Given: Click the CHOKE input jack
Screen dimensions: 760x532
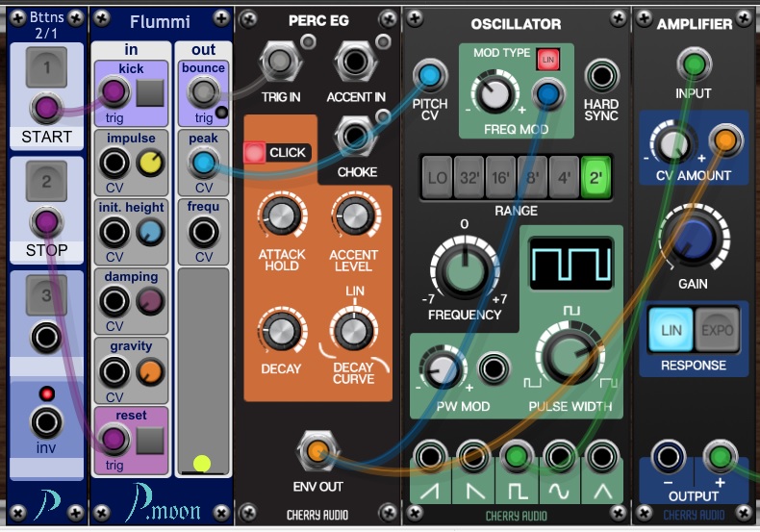Looking at the screenshot, I should click(355, 137).
